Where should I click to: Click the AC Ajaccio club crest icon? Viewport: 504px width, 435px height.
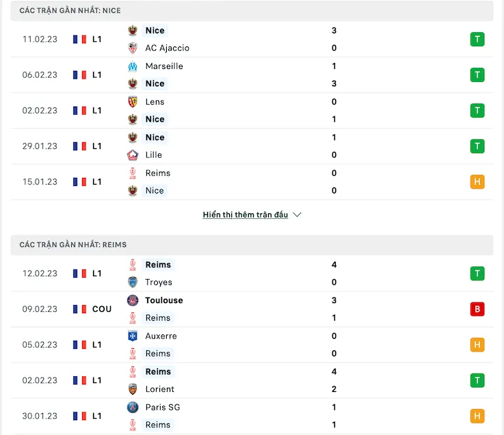pyautogui.click(x=133, y=48)
